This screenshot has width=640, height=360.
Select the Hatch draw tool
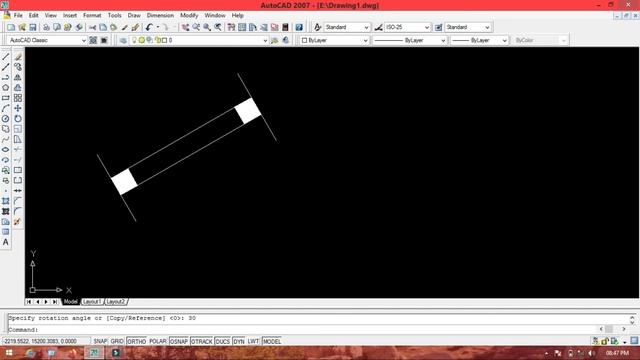click(x=6, y=201)
